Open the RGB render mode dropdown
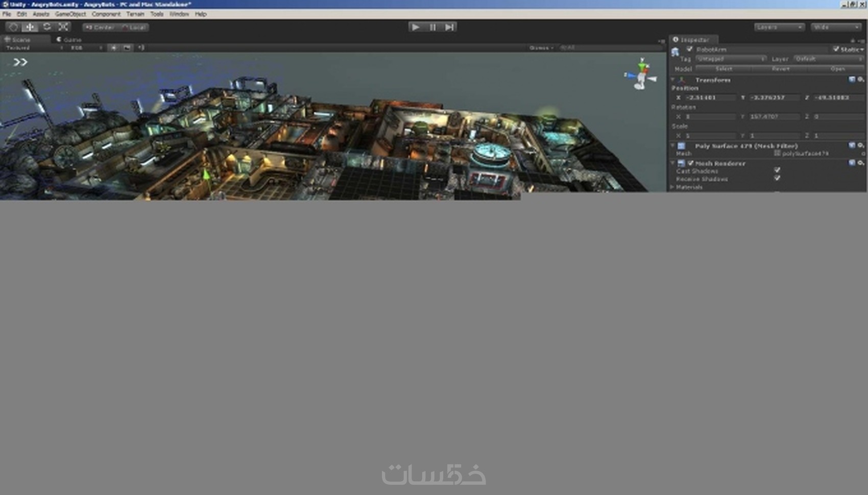 click(x=86, y=47)
